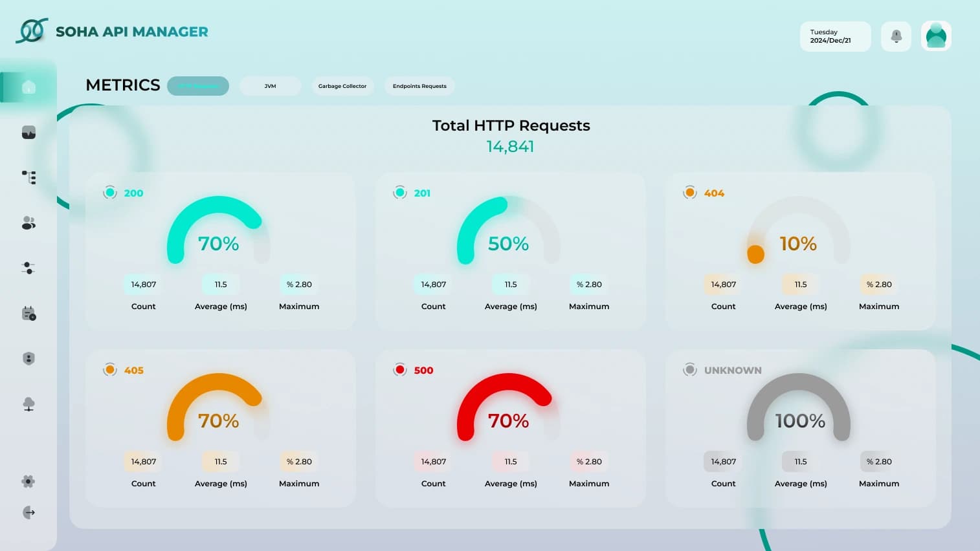Open the shield security sidebar icon
The width and height of the screenshot is (980, 551).
pos(28,359)
